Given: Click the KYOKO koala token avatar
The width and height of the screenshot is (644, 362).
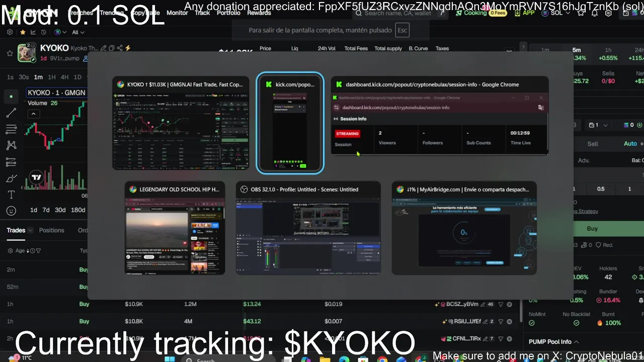Looking at the screenshot, I should point(27,53).
